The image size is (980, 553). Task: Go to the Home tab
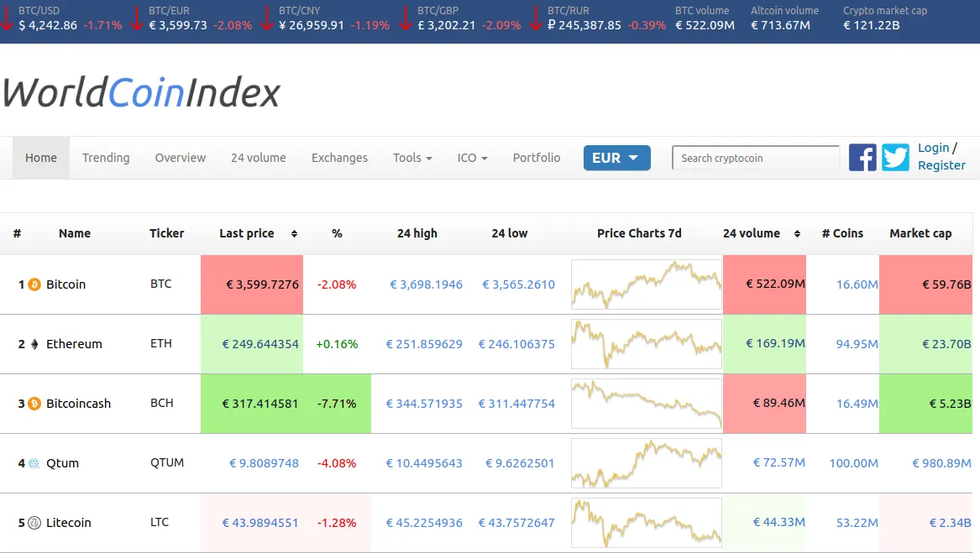click(x=41, y=158)
